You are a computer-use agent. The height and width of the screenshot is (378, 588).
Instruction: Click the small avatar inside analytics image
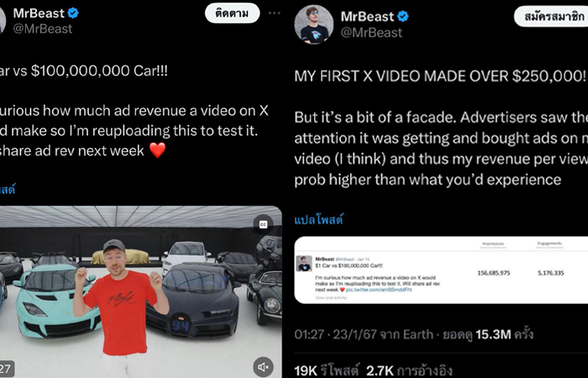tap(304, 264)
